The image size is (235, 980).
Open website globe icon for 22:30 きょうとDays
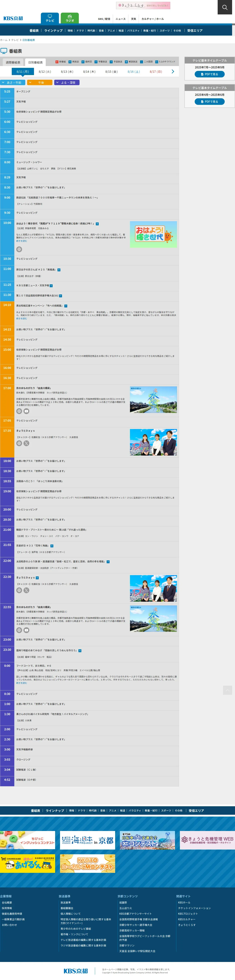(x=19, y=590)
